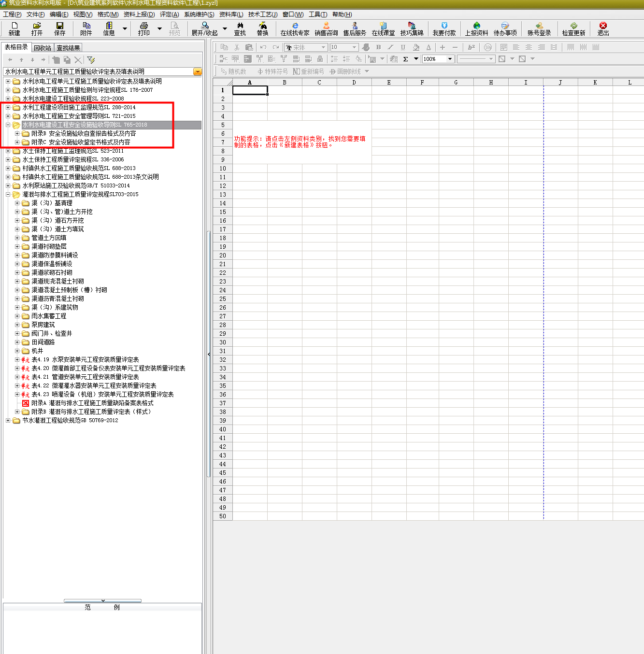Click the 账号登录 account login icon

[539, 29]
